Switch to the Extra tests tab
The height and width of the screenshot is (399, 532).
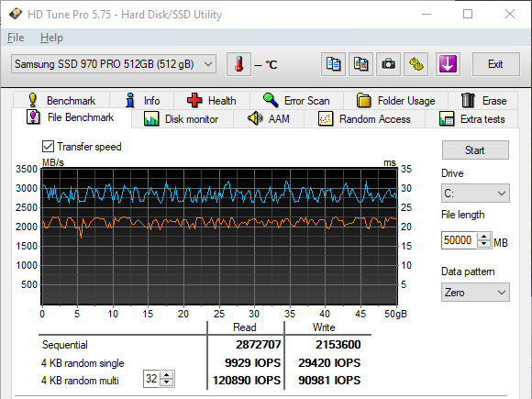point(471,119)
